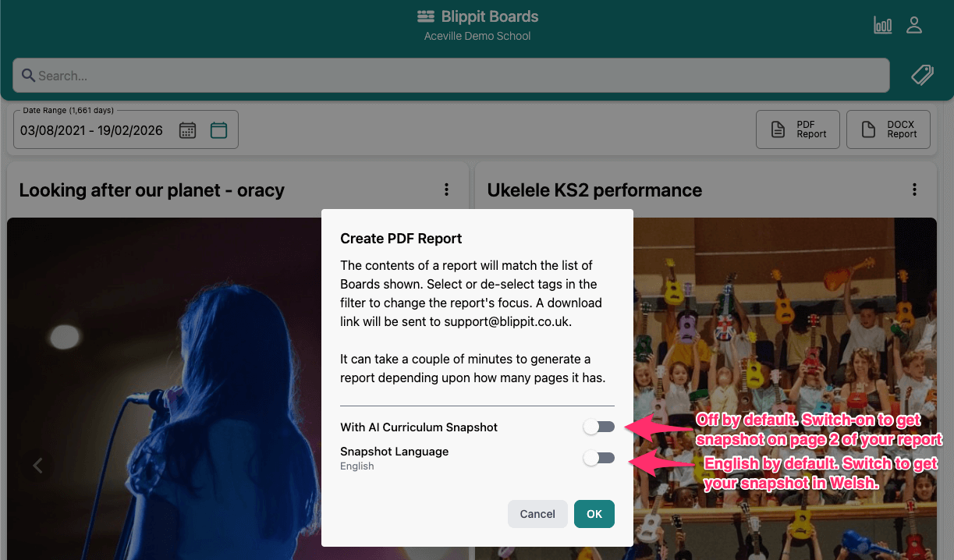The height and width of the screenshot is (560, 954).
Task: Click the PDF document icon on PDF Report
Action: [x=778, y=129]
